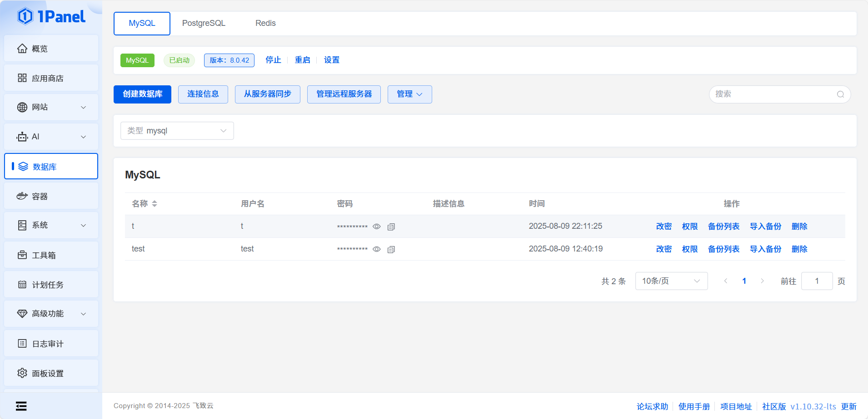Expand the AI sidebar submenu chevron
This screenshot has width=868, height=419.
(x=84, y=137)
